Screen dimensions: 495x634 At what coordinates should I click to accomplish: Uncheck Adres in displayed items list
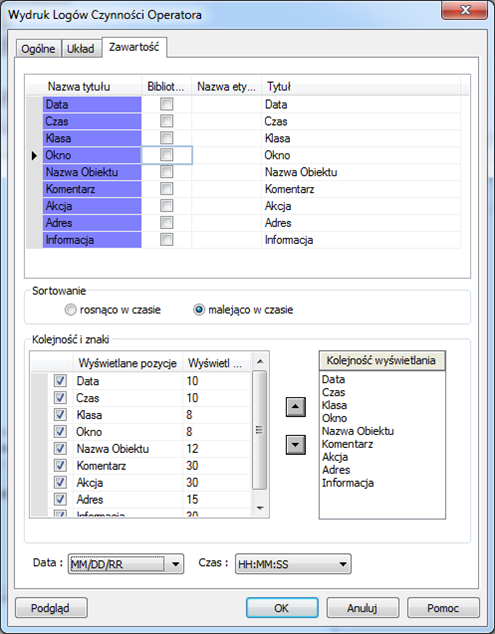point(60,500)
